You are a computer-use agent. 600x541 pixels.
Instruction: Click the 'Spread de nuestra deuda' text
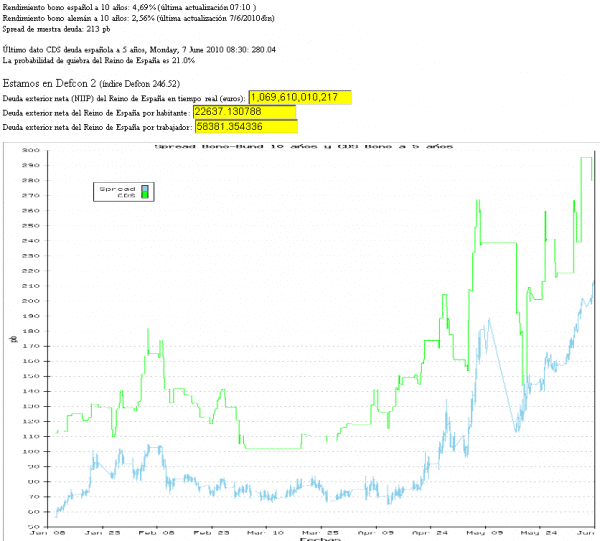[55, 30]
